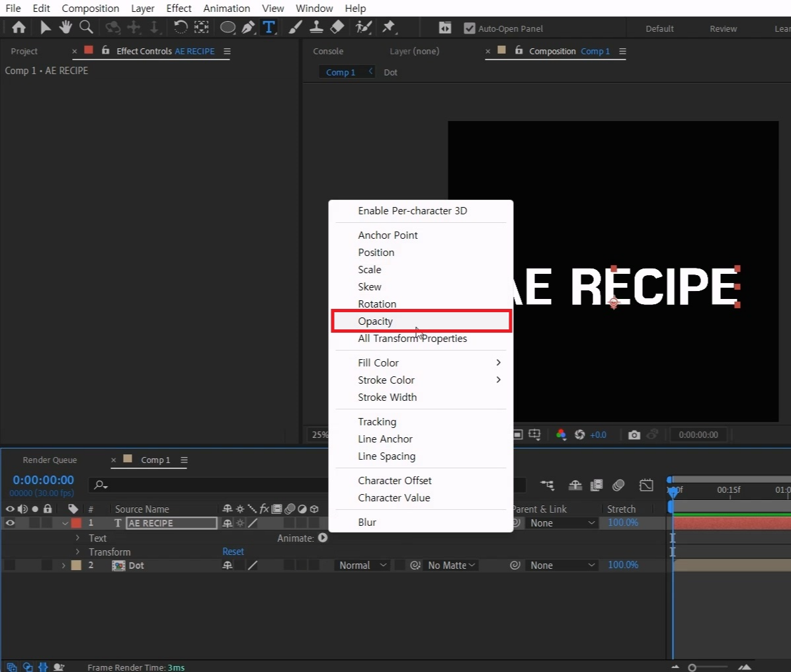Click the tan label color of Dot layer
The height and width of the screenshot is (672, 791).
76,566
